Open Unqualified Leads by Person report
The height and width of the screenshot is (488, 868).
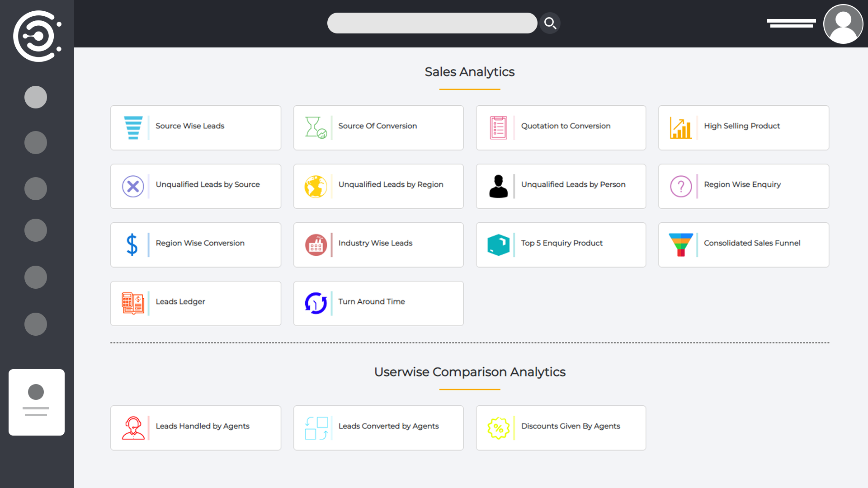coord(561,186)
